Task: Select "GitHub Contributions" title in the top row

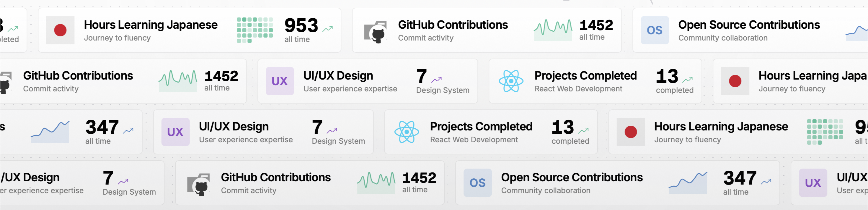Action: click(x=453, y=25)
